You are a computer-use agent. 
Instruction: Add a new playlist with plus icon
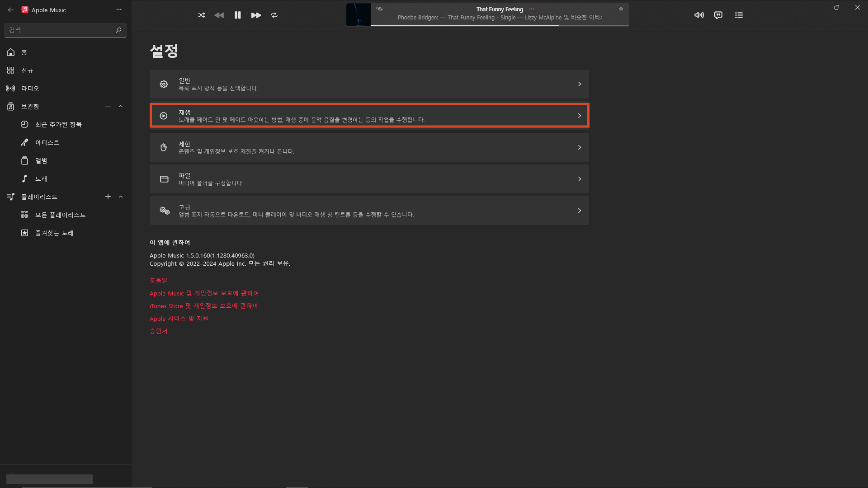pyautogui.click(x=108, y=197)
